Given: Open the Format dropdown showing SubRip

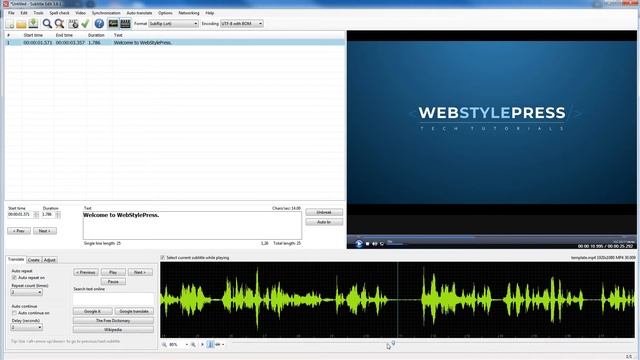Looking at the screenshot, I should coord(173,24).
